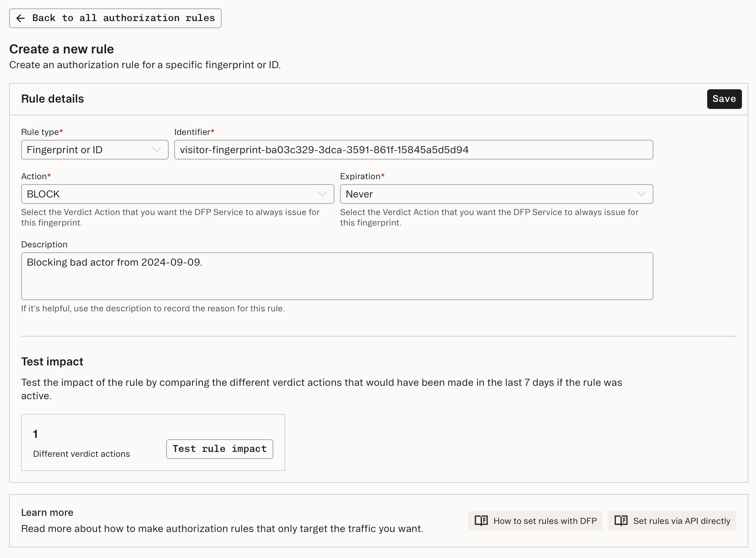
Task: Click the book icon beside 'Set rules via API directly'
Action: [x=621, y=520]
